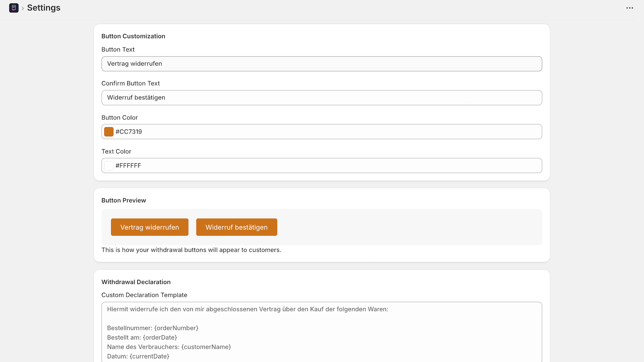Click the "Vertrag widerrufen" preview button
The image size is (644, 362).
[x=149, y=227]
